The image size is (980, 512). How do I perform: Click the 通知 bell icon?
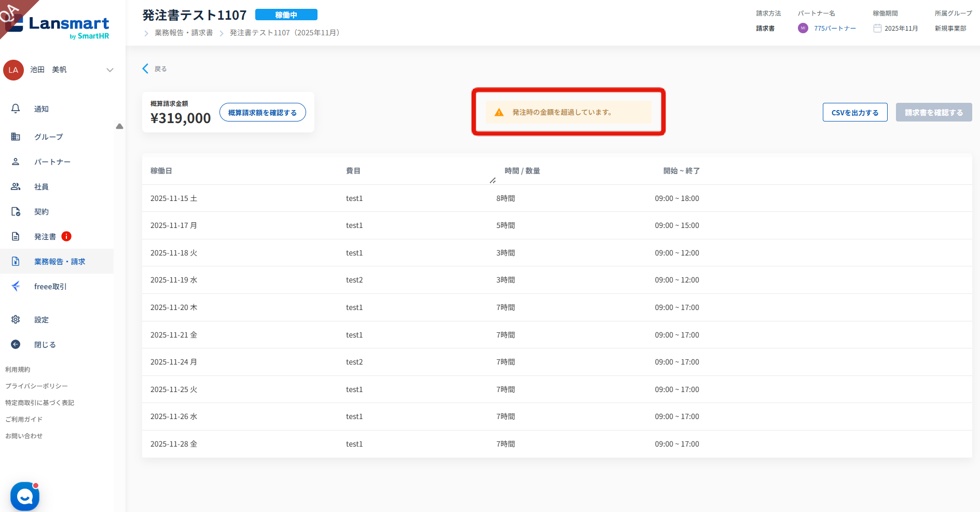click(x=16, y=109)
